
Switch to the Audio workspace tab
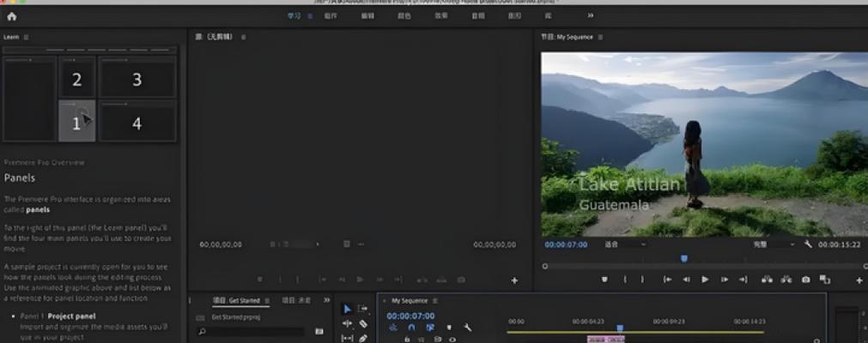[477, 16]
